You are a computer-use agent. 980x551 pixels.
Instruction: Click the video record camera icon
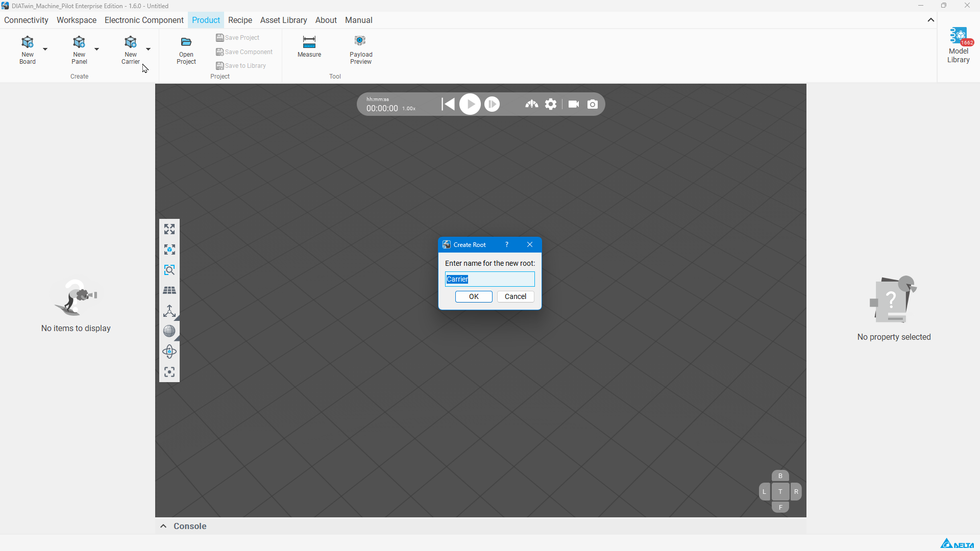pos(574,104)
